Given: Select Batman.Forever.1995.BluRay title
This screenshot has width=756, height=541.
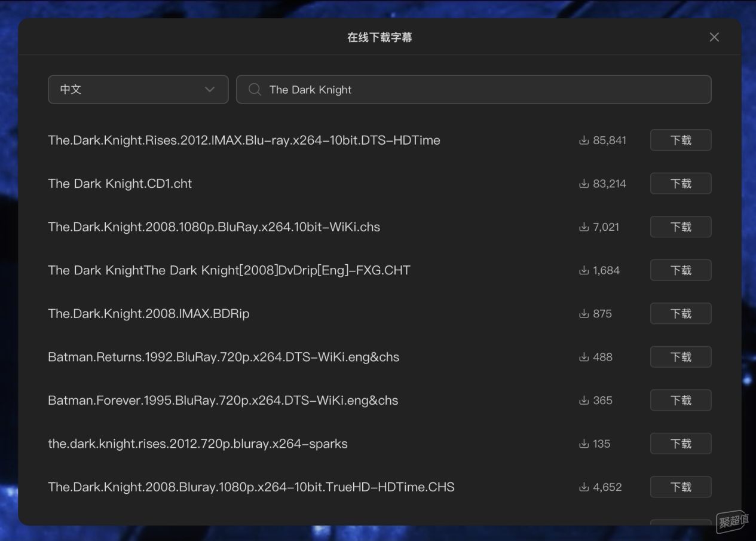Looking at the screenshot, I should click(223, 401).
